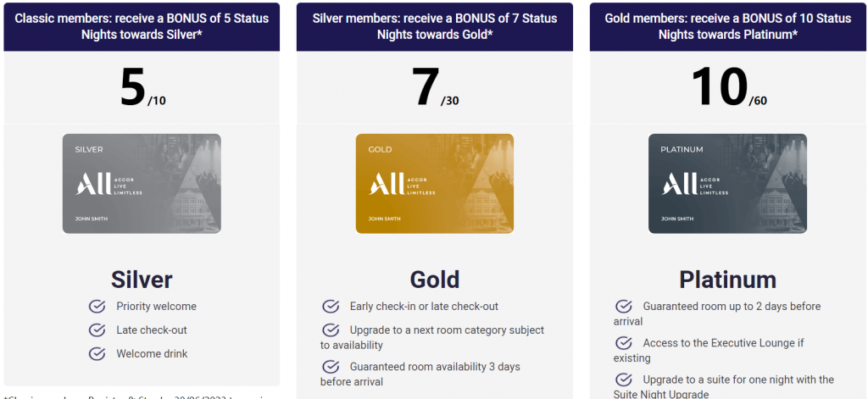Click checkmark icon for Early check-in benefit
The image size is (868, 399).
(x=331, y=306)
